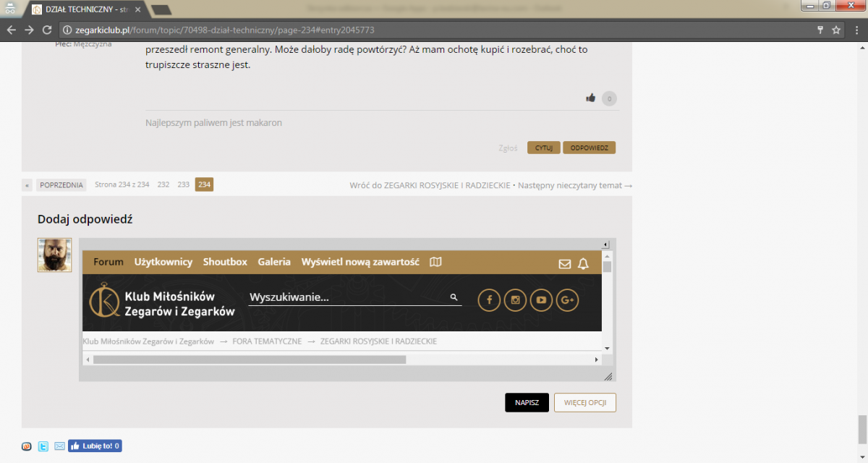Screen dimensions: 868x463
Task: Click the user avatar next to reply box
Action: pyautogui.click(x=54, y=255)
